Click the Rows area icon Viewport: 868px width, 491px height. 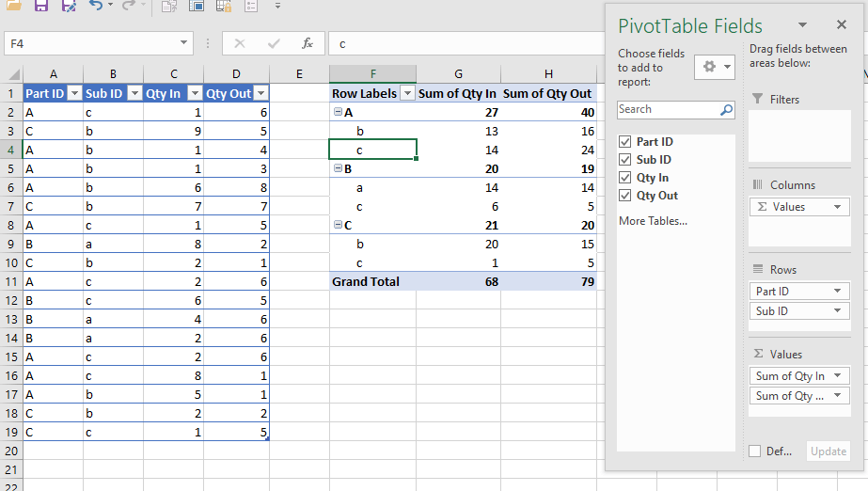(x=758, y=269)
